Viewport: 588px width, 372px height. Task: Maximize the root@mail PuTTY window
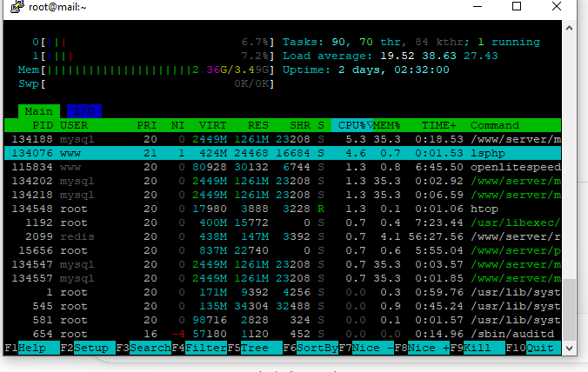pos(517,6)
